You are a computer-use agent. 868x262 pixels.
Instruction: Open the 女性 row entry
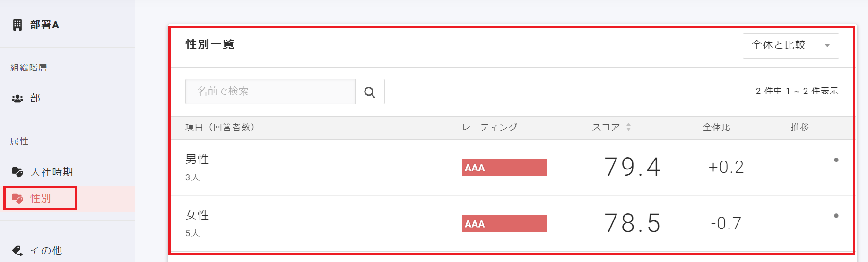(x=197, y=215)
